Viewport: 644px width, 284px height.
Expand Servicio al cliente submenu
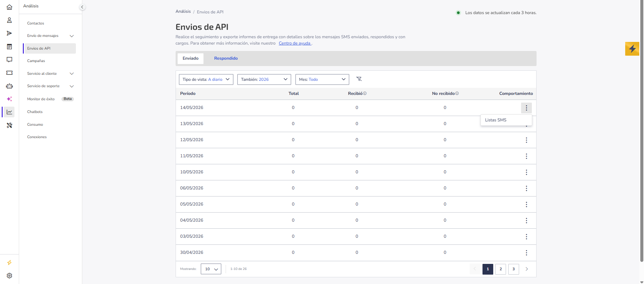72,74
